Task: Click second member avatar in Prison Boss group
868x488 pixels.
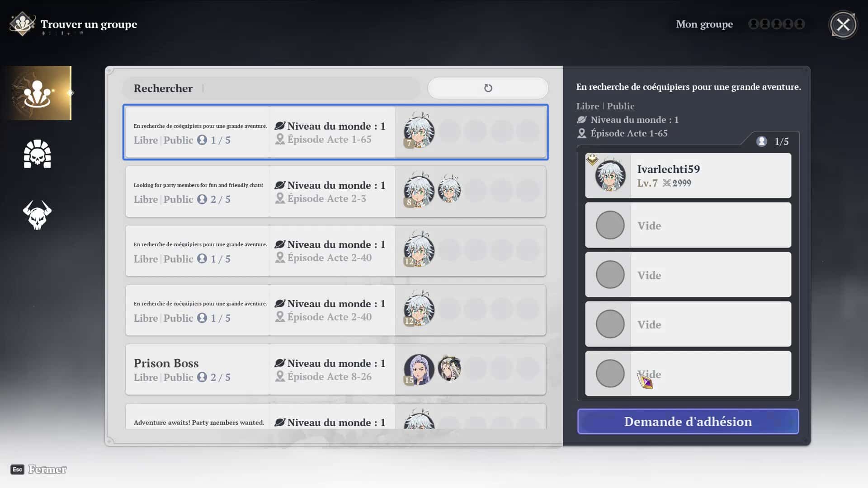Action: tap(449, 368)
